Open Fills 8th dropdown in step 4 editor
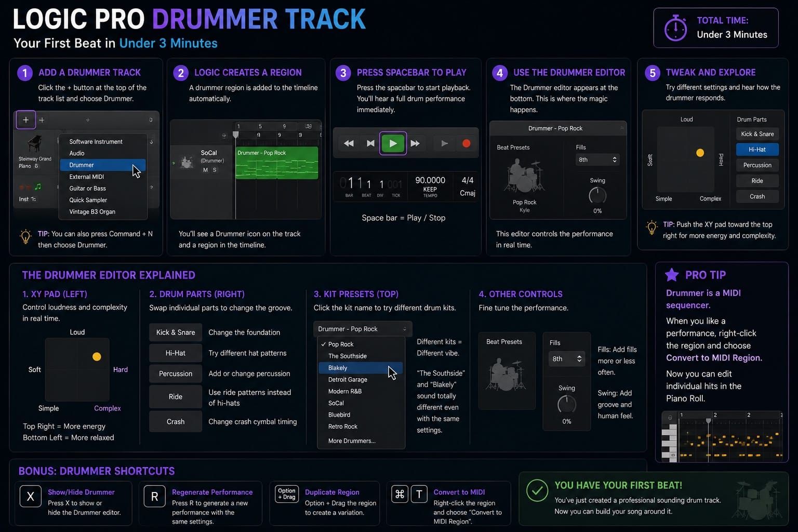798x532 pixels. 597,159
